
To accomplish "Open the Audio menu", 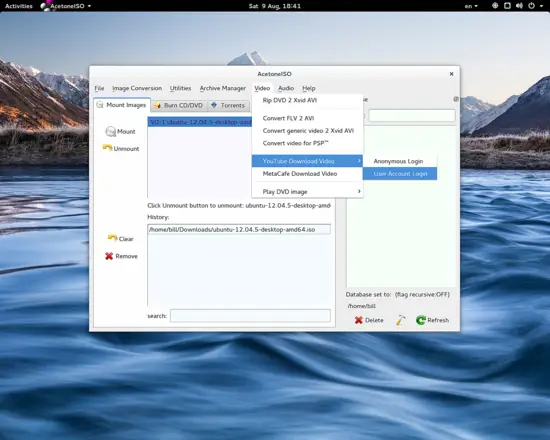I will [x=286, y=88].
